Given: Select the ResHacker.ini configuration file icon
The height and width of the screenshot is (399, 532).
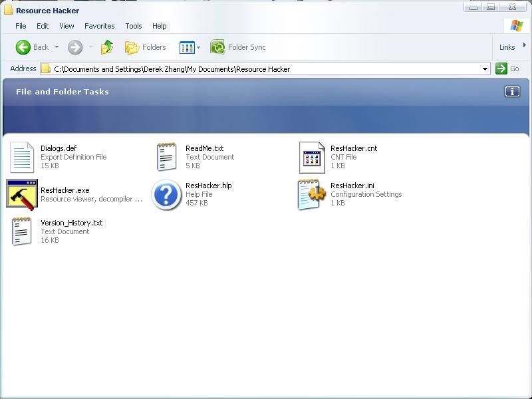Looking at the screenshot, I should click(x=311, y=194).
